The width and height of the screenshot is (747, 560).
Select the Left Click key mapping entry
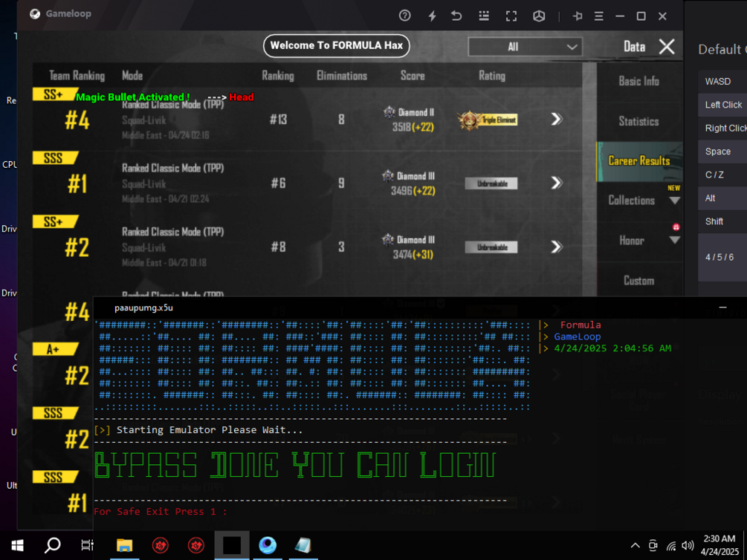click(722, 105)
